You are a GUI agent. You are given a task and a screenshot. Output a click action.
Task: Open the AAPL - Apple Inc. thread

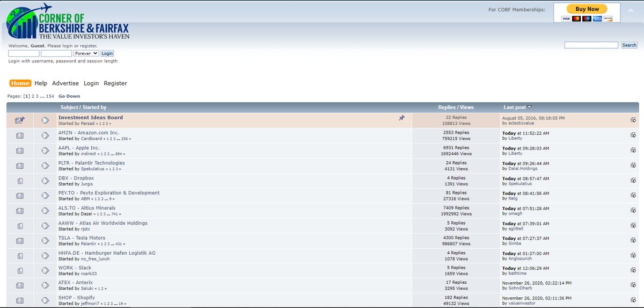click(79, 147)
